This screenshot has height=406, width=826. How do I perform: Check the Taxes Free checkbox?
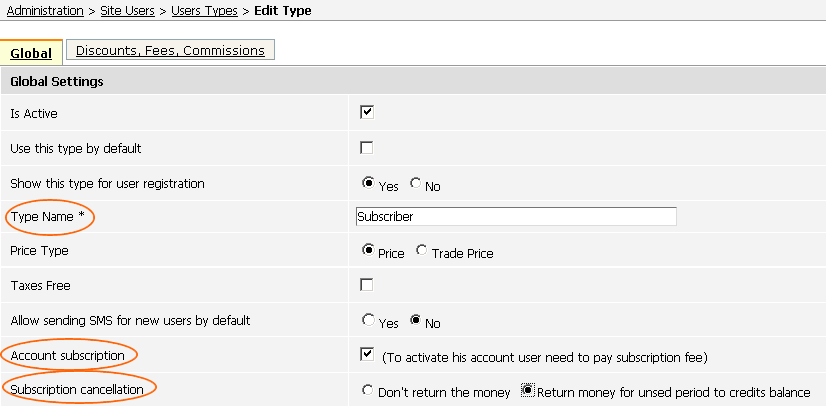pos(367,285)
